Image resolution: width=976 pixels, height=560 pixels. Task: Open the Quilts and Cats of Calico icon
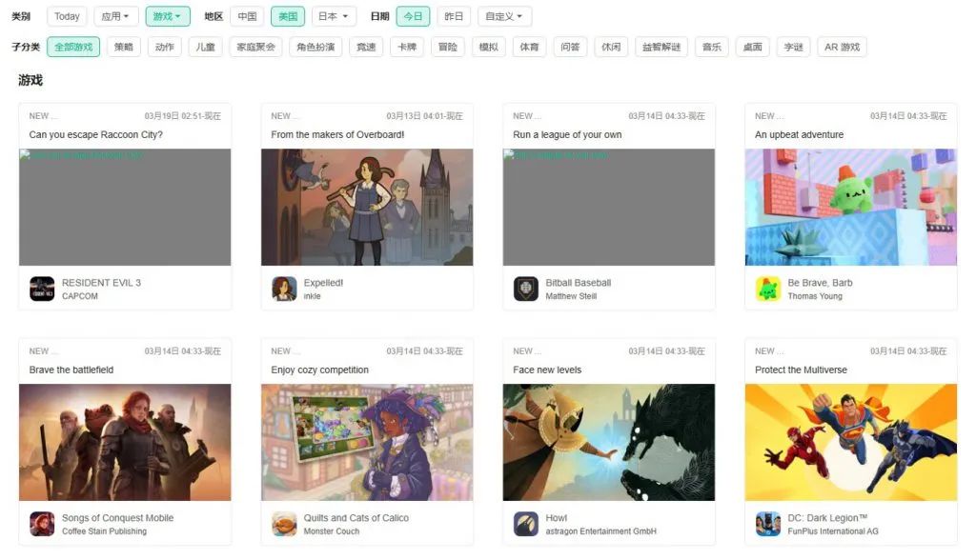[x=284, y=524]
